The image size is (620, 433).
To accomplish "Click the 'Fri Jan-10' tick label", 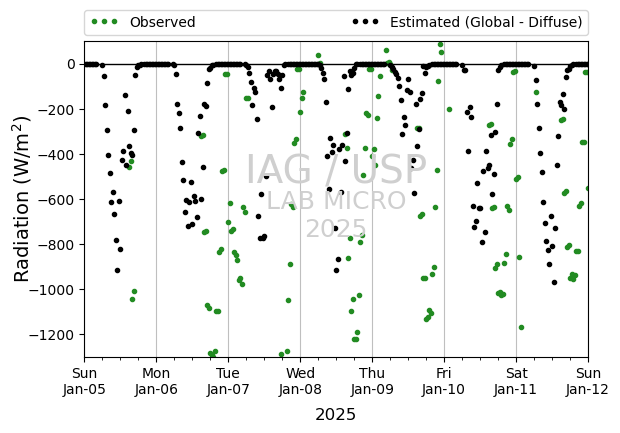I will point(444,381).
